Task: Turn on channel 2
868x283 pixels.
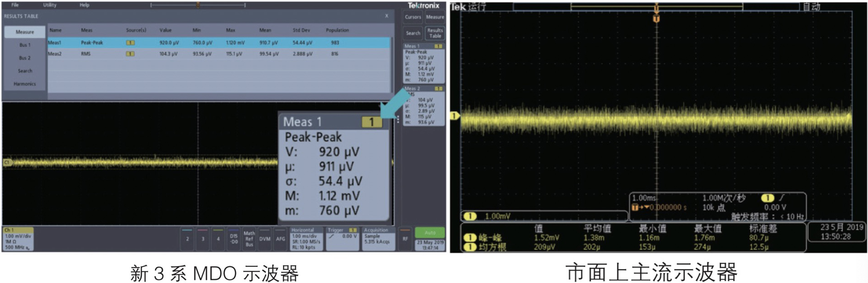Action: (187, 238)
